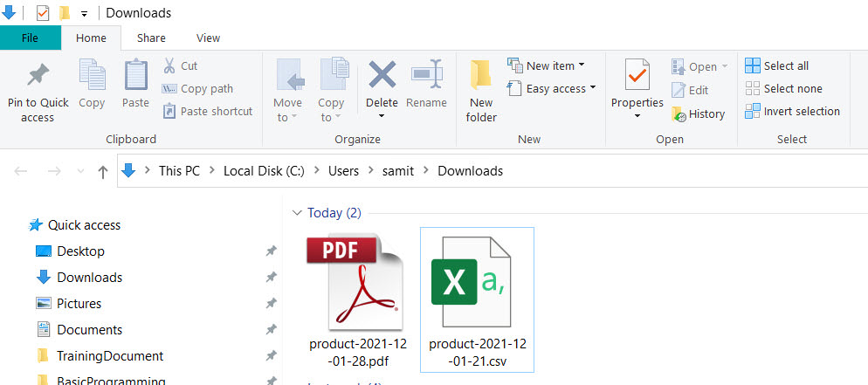Screen dimensions: 868x385
Task: Open TrainingDocument in the navigation pane
Action: [100, 355]
